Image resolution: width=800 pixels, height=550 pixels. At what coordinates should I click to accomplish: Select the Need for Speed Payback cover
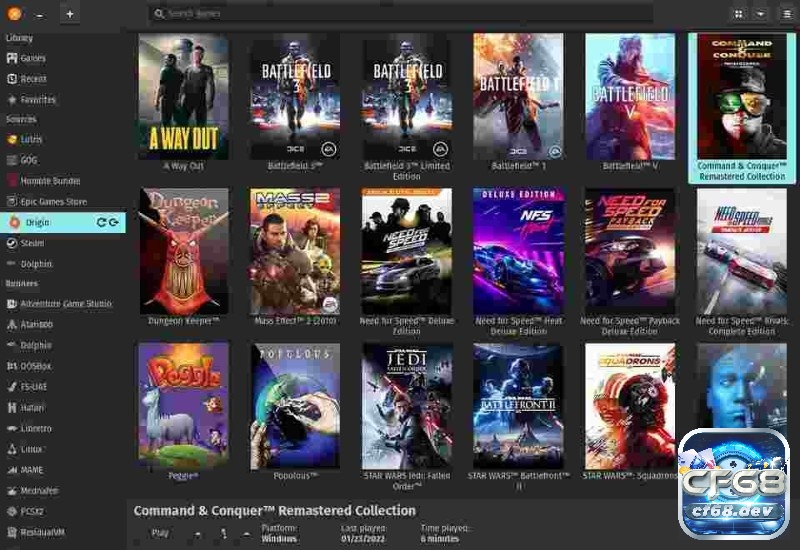coord(630,251)
